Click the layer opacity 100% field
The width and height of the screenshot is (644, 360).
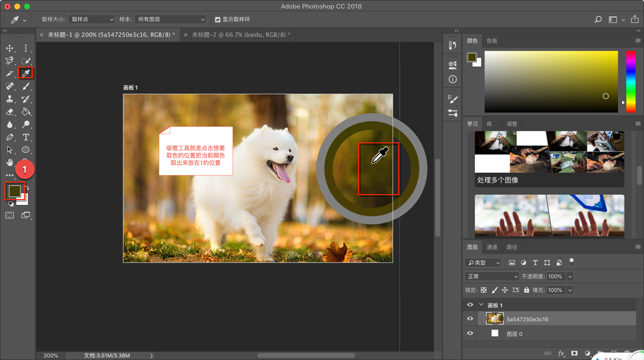(555, 276)
